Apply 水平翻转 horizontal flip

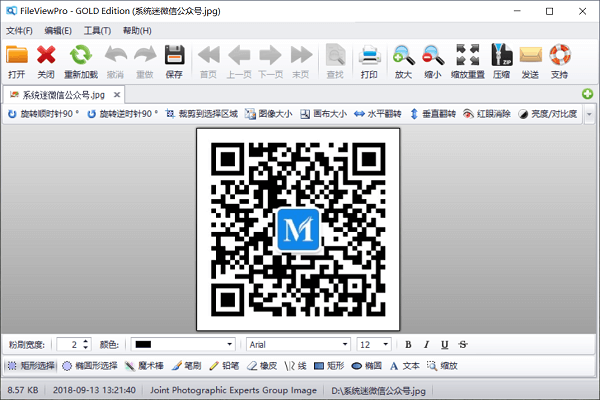(378, 114)
